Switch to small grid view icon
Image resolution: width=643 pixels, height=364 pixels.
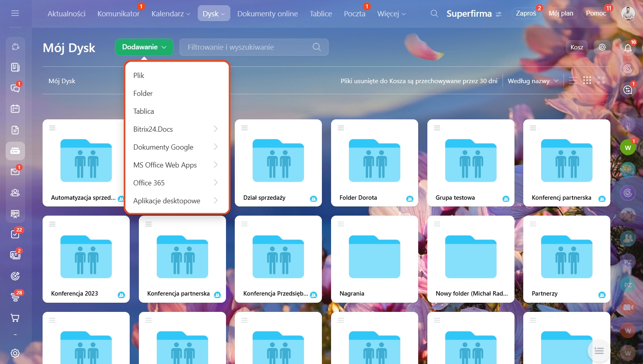(587, 80)
